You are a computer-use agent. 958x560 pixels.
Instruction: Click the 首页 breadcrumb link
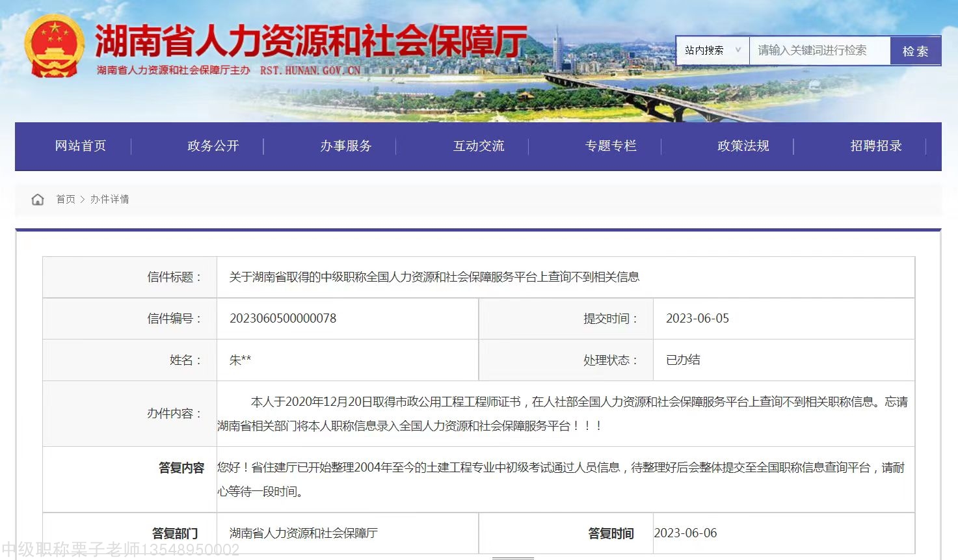[x=66, y=199]
